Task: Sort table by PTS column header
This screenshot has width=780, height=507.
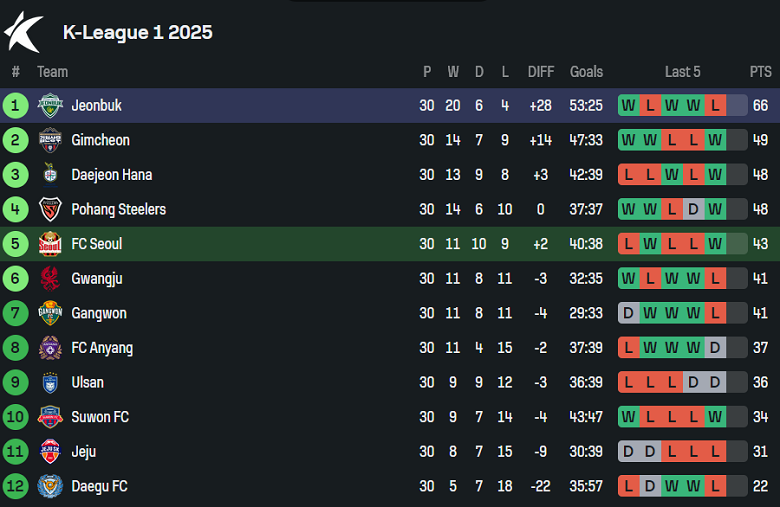Action: tap(760, 72)
